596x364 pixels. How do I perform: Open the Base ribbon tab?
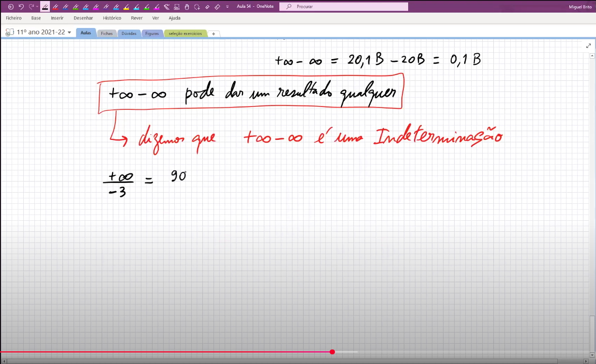(x=36, y=18)
